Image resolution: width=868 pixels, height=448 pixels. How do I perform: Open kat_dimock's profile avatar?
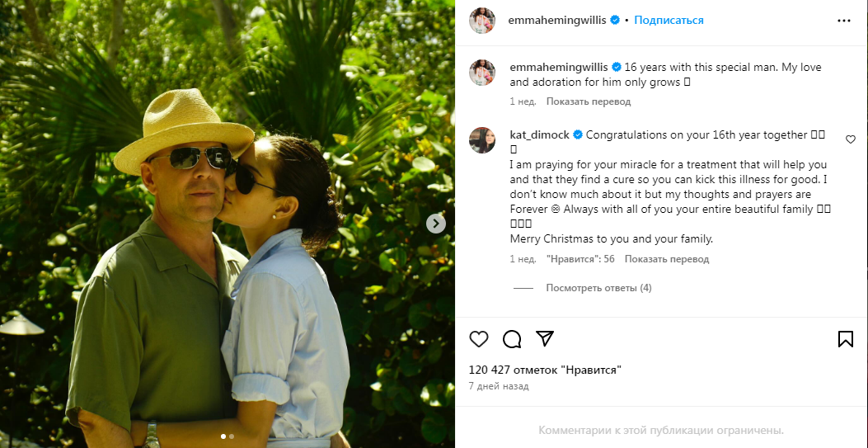tap(482, 140)
